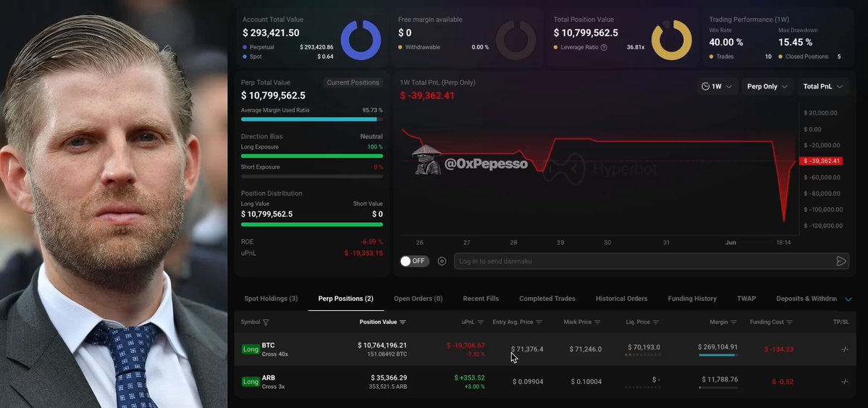The width and height of the screenshot is (868, 408).
Task: Click the Position Distribution green bar
Action: click(x=312, y=225)
